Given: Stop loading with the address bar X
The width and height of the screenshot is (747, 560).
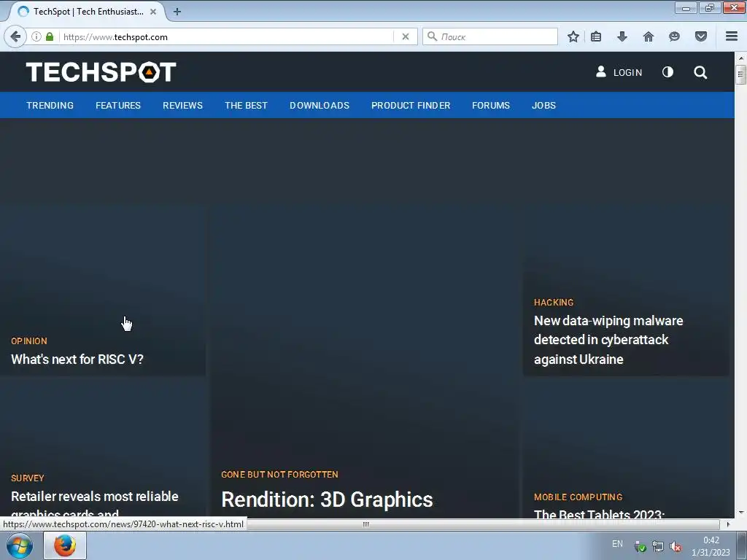Looking at the screenshot, I should coord(406,36).
